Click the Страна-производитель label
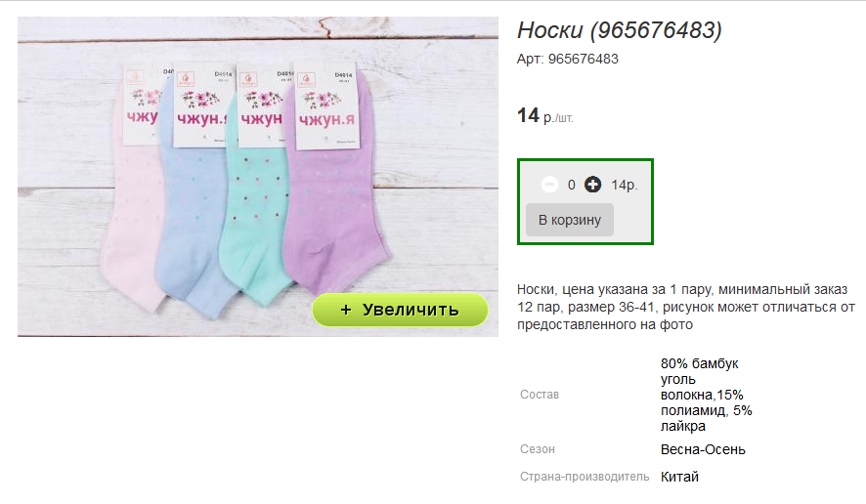 coord(585,477)
